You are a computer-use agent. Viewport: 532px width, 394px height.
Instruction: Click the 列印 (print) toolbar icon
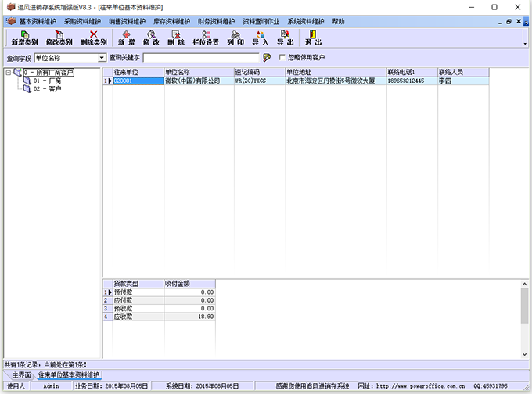coord(235,37)
